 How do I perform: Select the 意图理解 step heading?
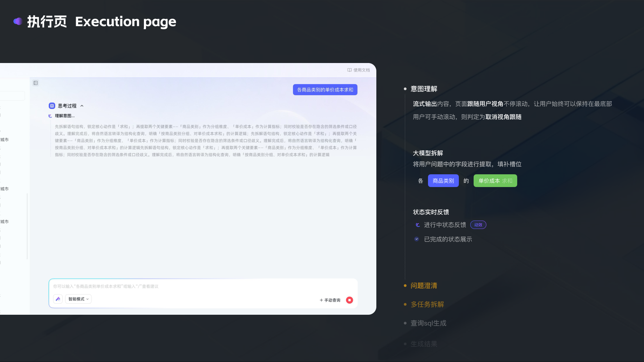click(424, 89)
